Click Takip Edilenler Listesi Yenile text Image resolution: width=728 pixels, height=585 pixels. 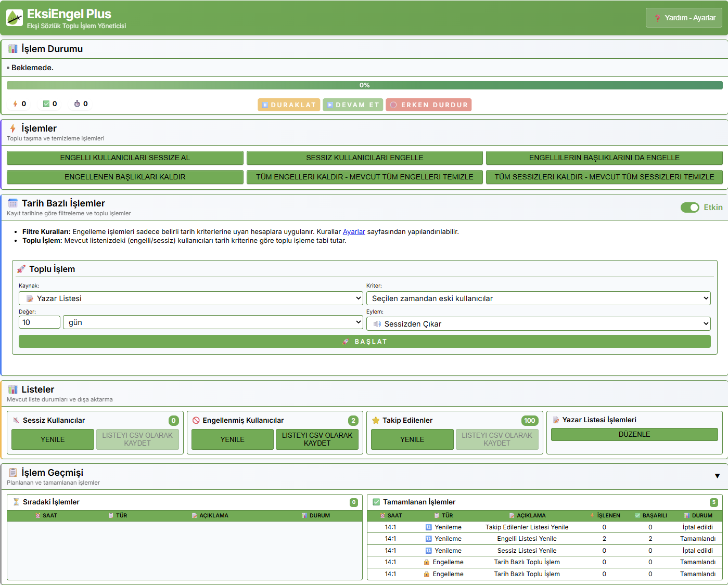tap(527, 527)
